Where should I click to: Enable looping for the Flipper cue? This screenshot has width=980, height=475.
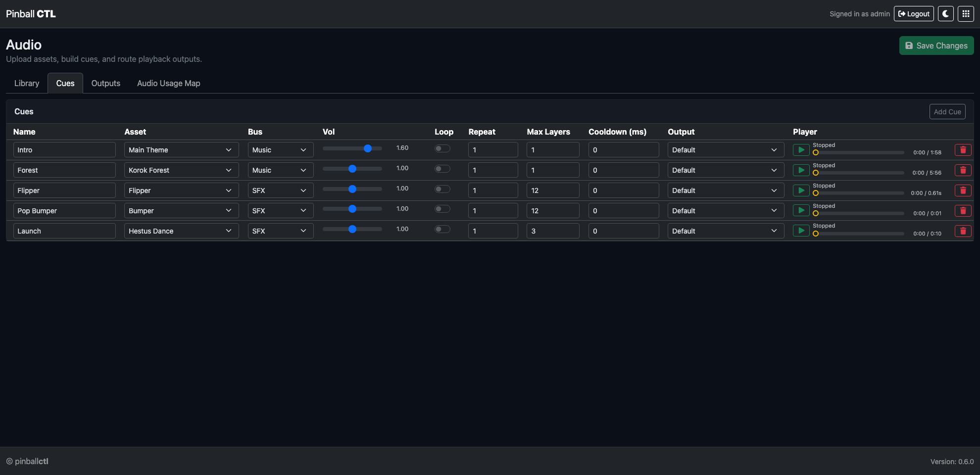click(442, 189)
